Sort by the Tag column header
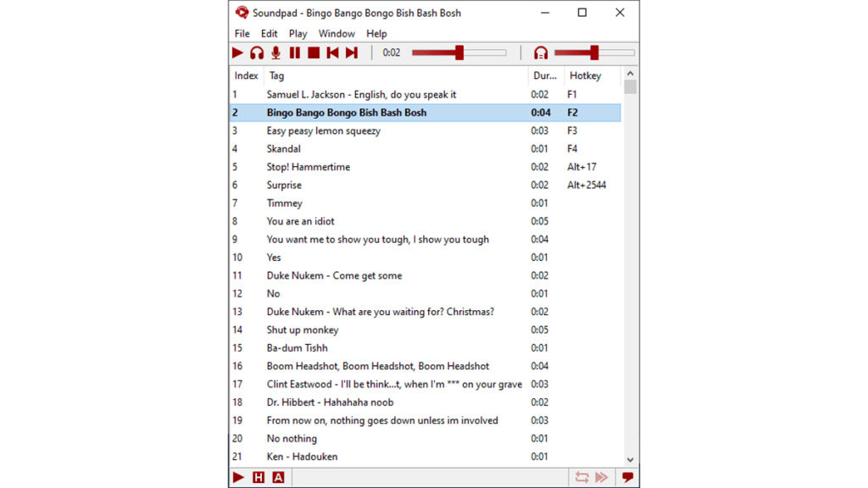Viewport: 868px width, 488px height. [x=396, y=75]
